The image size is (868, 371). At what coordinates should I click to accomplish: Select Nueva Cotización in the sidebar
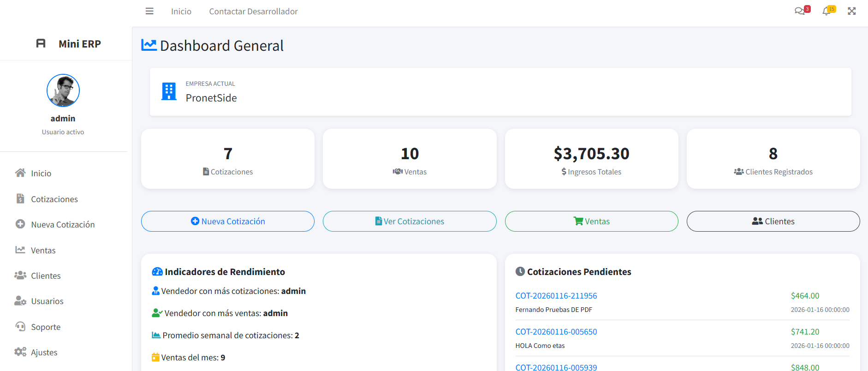click(64, 224)
